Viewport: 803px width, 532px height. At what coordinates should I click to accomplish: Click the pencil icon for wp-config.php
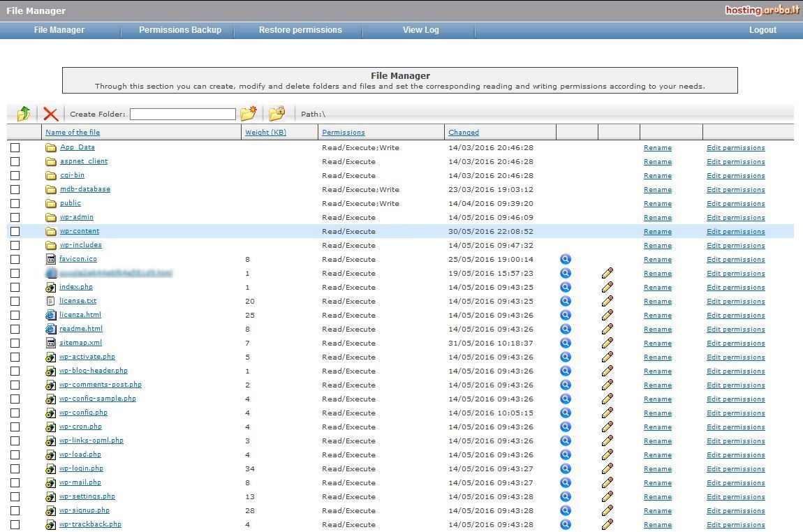607,413
